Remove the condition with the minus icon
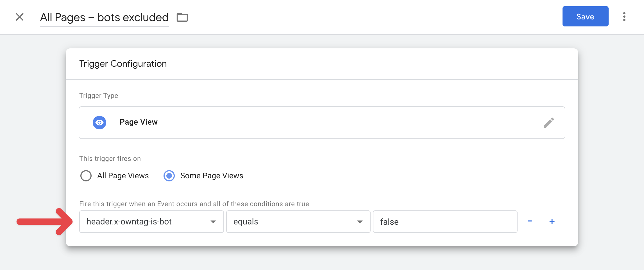The width and height of the screenshot is (644, 270). pos(530,221)
